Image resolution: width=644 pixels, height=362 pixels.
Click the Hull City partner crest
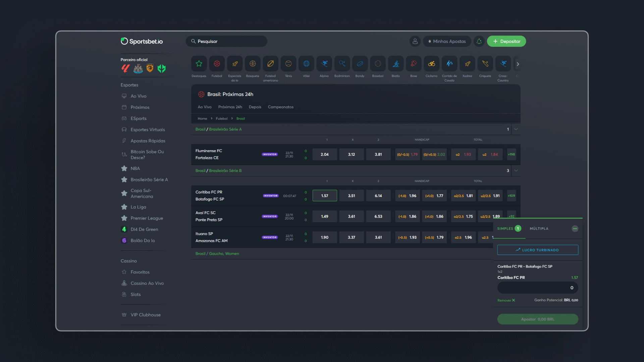click(x=150, y=68)
